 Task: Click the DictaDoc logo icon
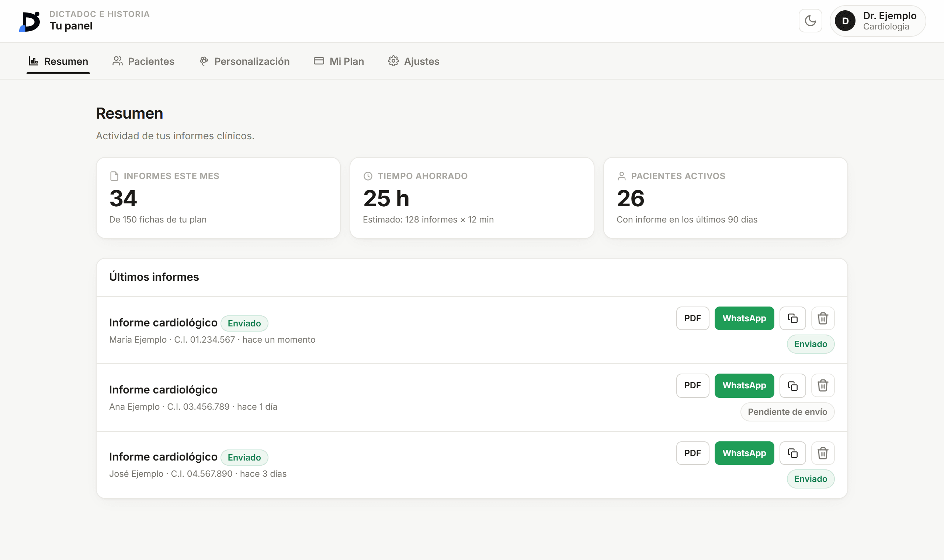(x=29, y=21)
